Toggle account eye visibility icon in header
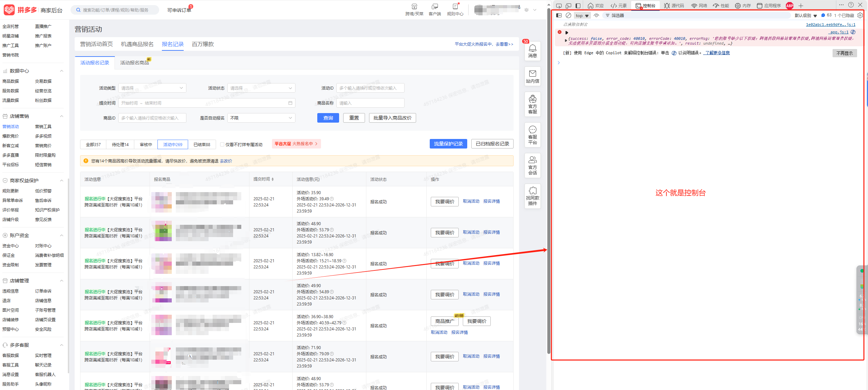 [x=527, y=10]
